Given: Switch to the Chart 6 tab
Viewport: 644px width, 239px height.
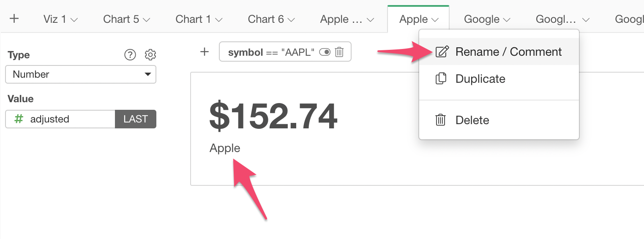Looking at the screenshot, I should 265,19.
